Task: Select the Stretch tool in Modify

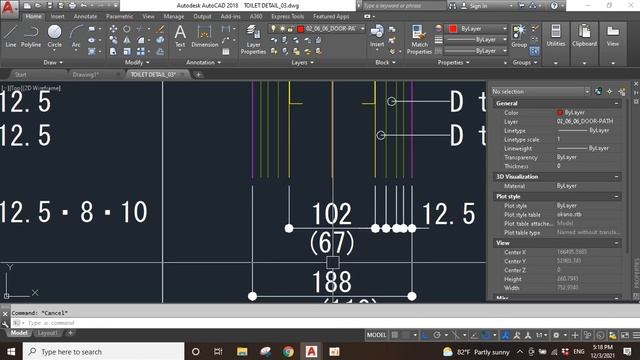Action: pyautogui.click(x=113, y=51)
